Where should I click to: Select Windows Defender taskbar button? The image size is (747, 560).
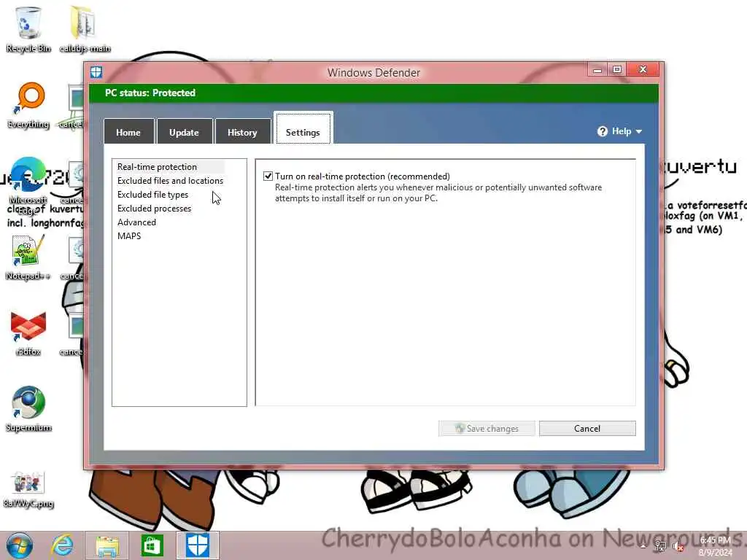coord(197,545)
